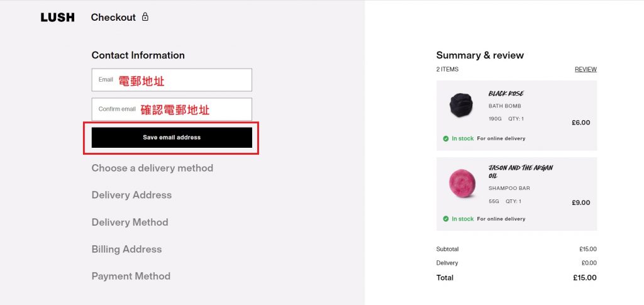Click the checkout padlock icon

[x=145, y=17]
